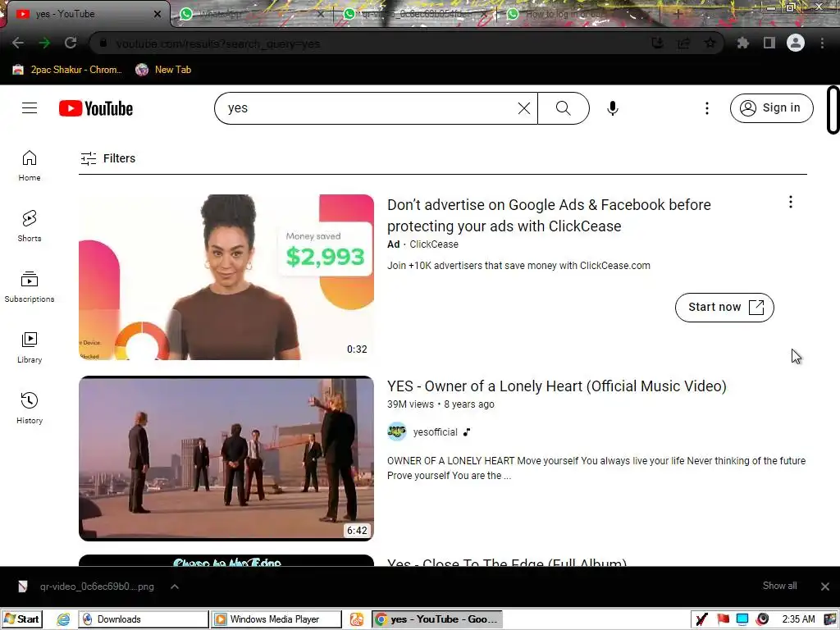The height and width of the screenshot is (630, 840).
Task: Click the taskbar clock showing 2:35 AM
Action: click(x=798, y=619)
